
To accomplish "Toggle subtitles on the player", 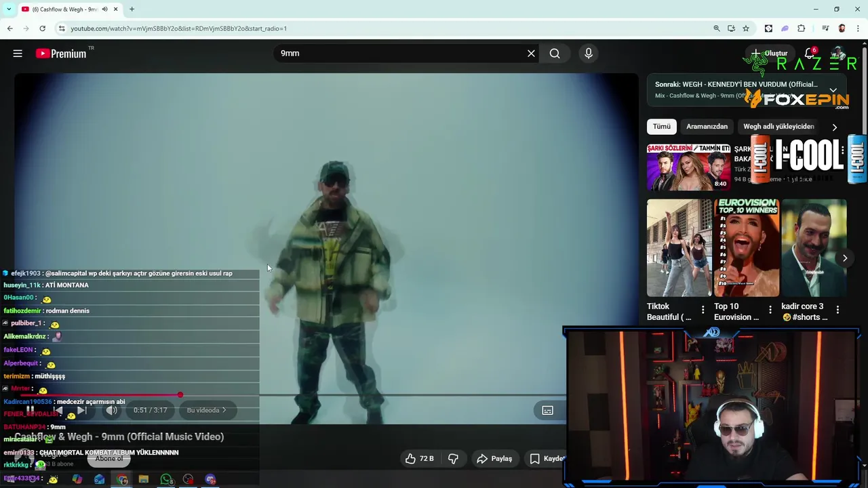I will pyautogui.click(x=547, y=410).
